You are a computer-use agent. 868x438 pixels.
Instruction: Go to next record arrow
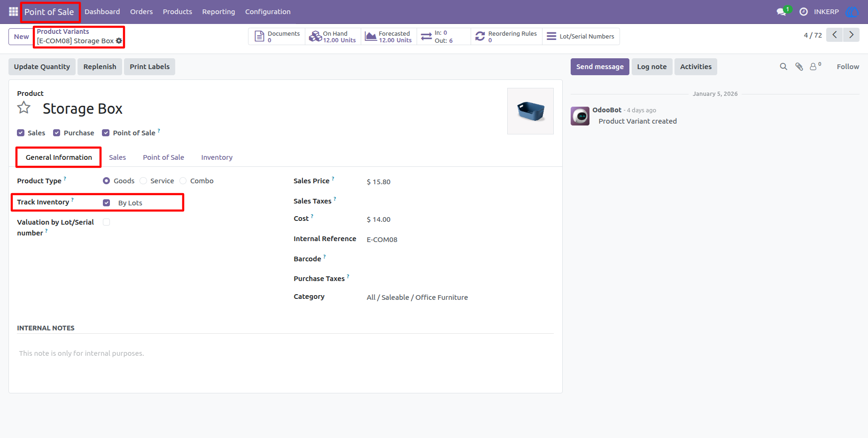pos(851,35)
